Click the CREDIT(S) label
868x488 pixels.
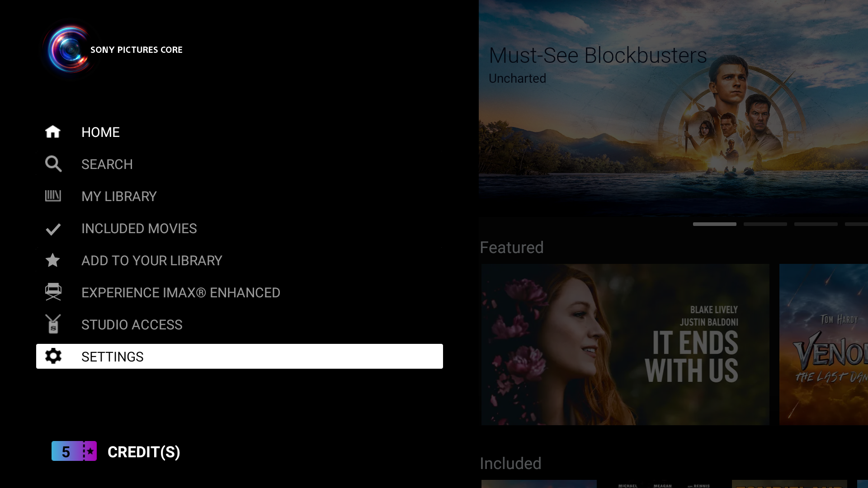[x=144, y=452]
